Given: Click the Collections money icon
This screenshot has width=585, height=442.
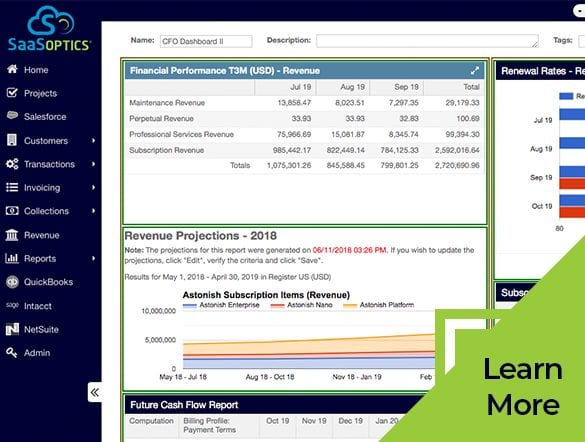Looking at the screenshot, I should pos(12,211).
